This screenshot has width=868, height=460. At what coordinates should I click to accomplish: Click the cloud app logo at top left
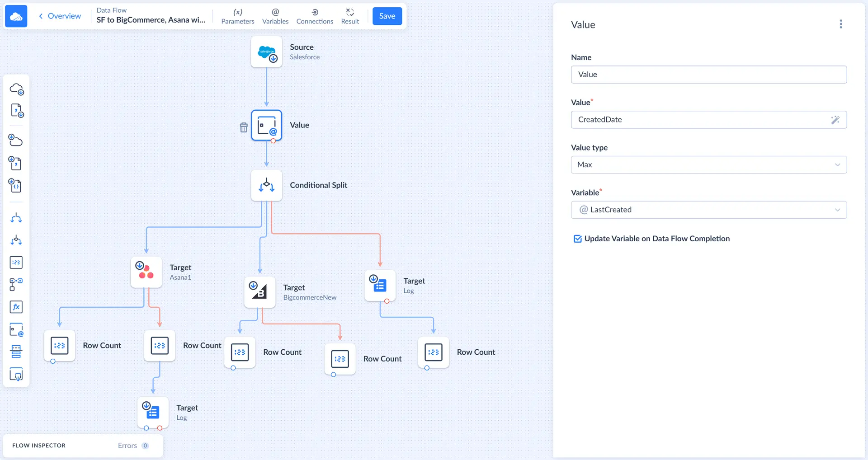tap(16, 16)
